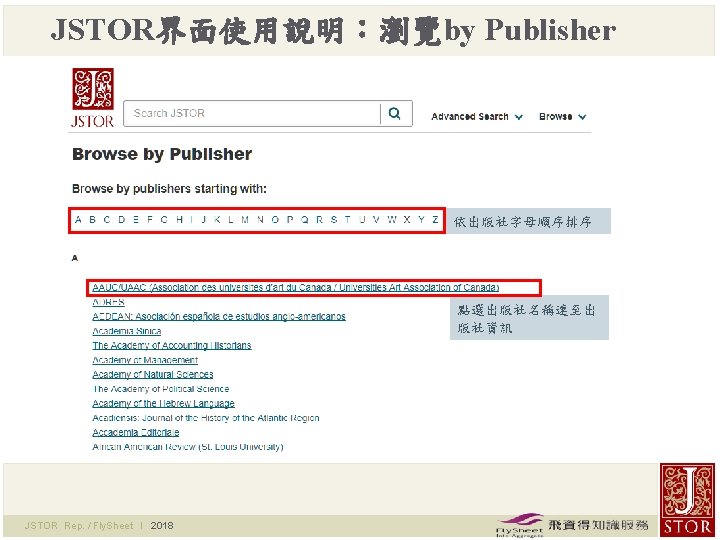Jump to publishers starting with J

click(x=204, y=220)
